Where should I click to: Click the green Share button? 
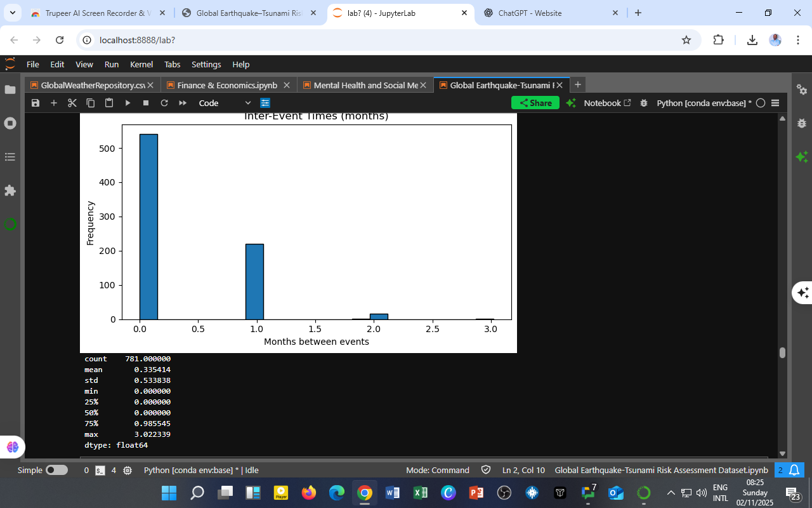(x=535, y=103)
